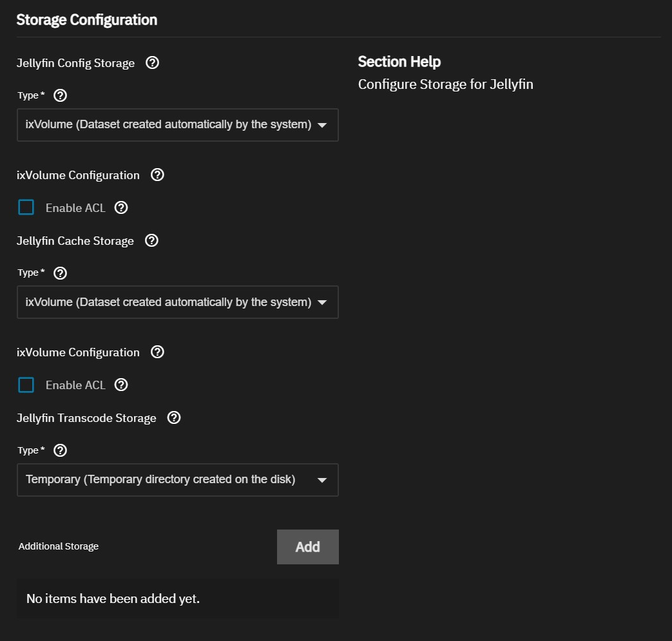Click the Jellyfin Cache Storage help icon
This screenshot has height=641, width=672.
[151, 240]
